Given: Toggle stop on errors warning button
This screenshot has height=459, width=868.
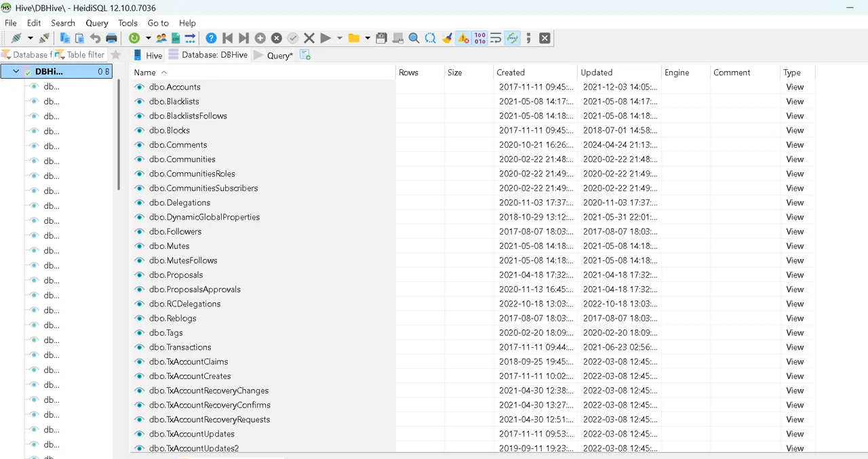Looking at the screenshot, I should [464, 38].
